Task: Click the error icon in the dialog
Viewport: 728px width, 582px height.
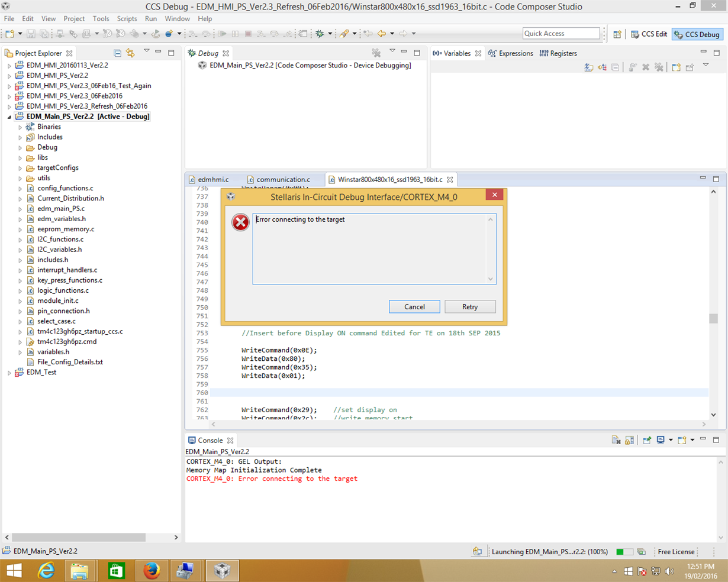Action: point(240,222)
